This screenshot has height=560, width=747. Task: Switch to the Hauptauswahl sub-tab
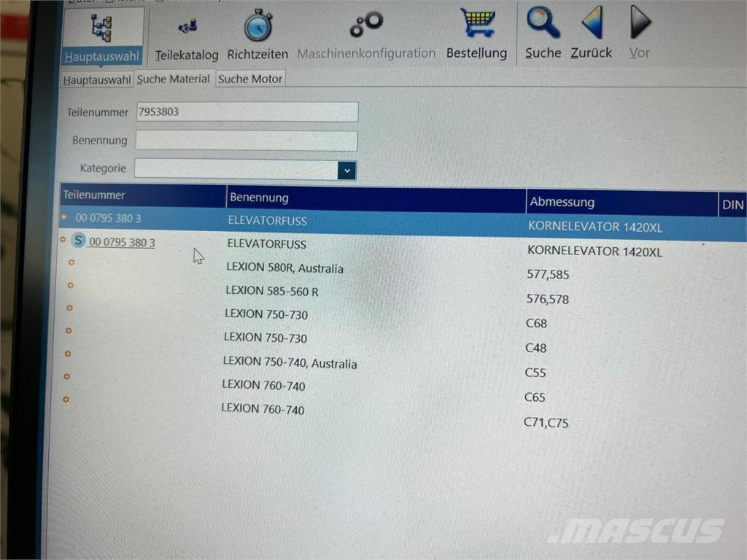click(x=97, y=80)
